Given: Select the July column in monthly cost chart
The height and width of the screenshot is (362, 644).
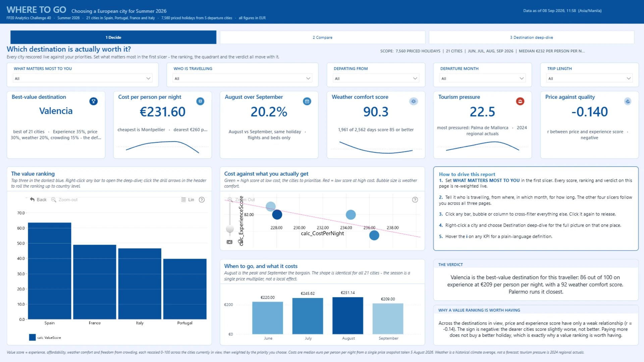Looking at the screenshot, I should coord(308,316).
